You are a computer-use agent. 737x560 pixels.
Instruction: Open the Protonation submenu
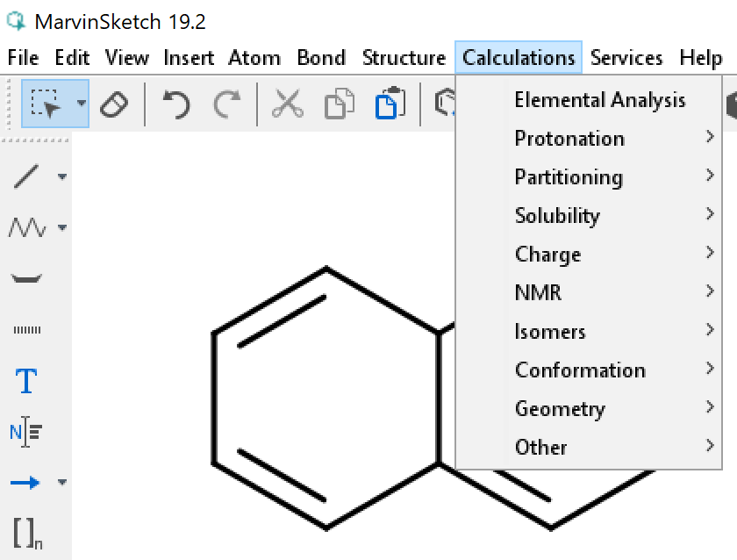569,139
